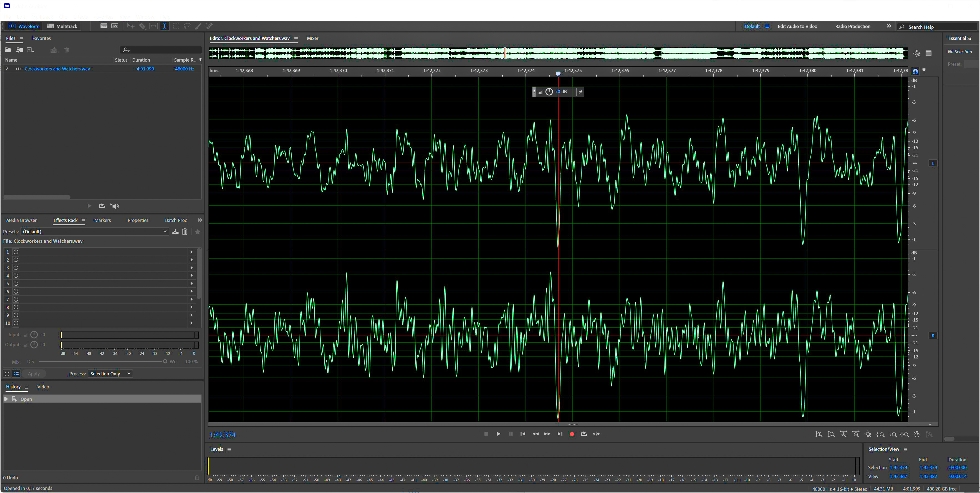
Task: Adjust the Dry/Wet mix slider
Action: 165,362
